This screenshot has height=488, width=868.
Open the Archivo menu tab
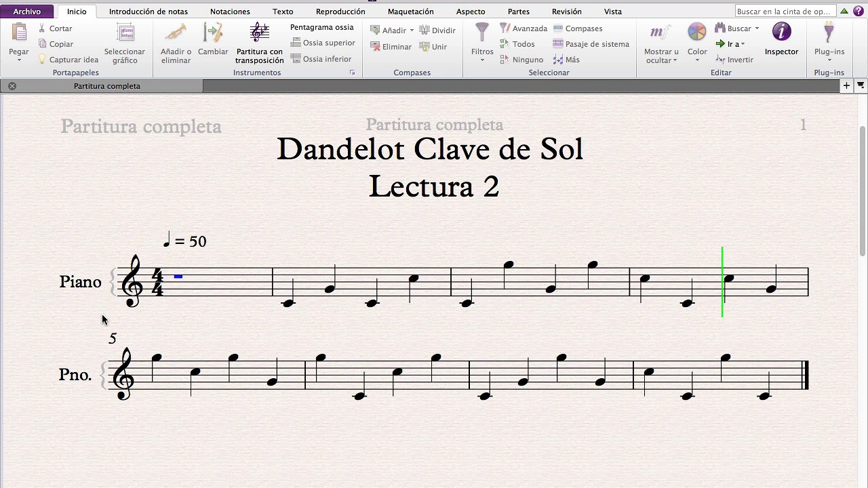27,12
